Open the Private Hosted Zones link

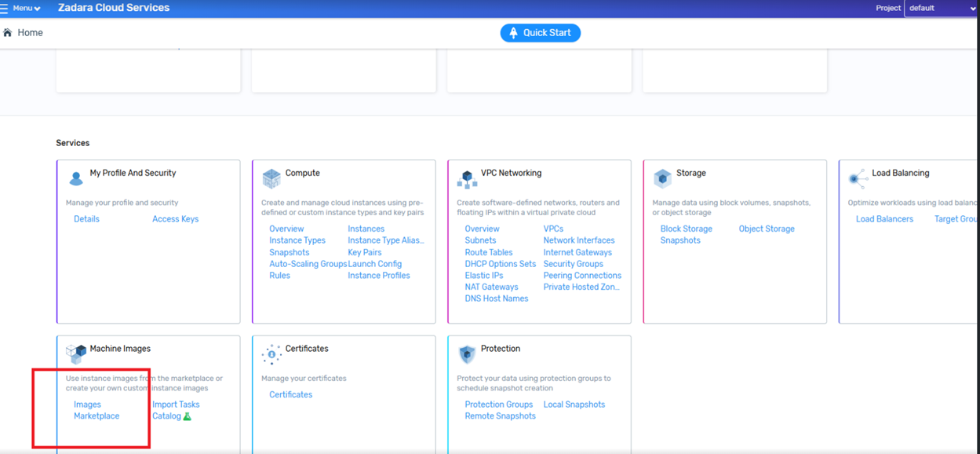point(581,287)
